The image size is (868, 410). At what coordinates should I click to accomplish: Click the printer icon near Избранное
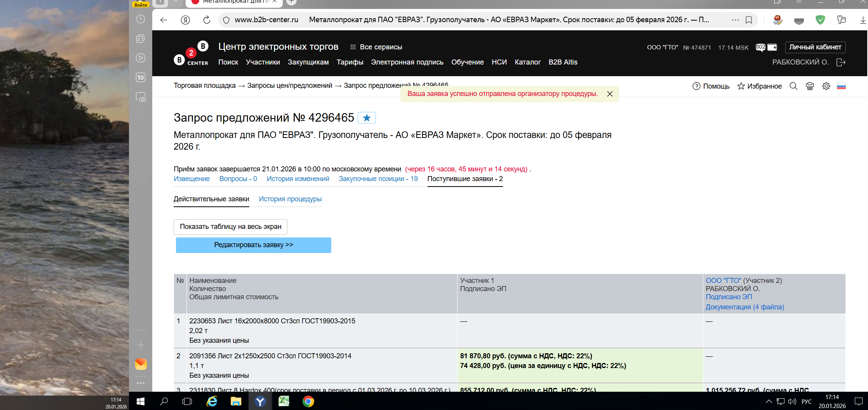tap(810, 86)
